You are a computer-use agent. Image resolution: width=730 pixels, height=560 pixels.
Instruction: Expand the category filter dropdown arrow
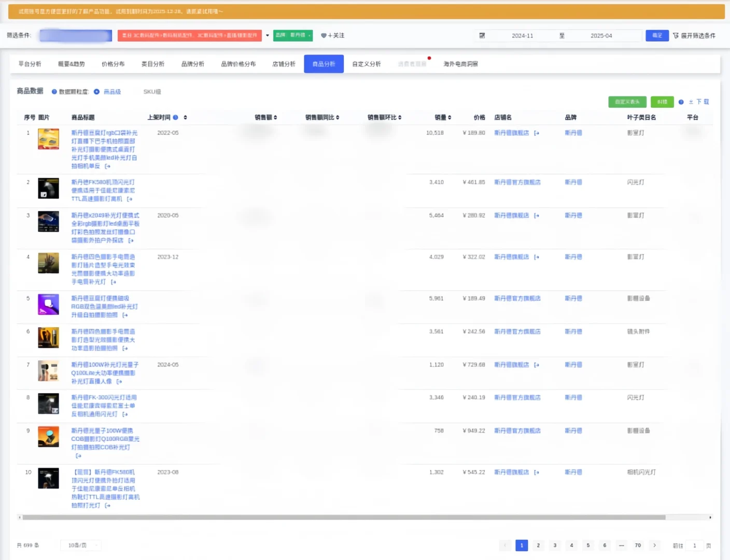coord(268,36)
